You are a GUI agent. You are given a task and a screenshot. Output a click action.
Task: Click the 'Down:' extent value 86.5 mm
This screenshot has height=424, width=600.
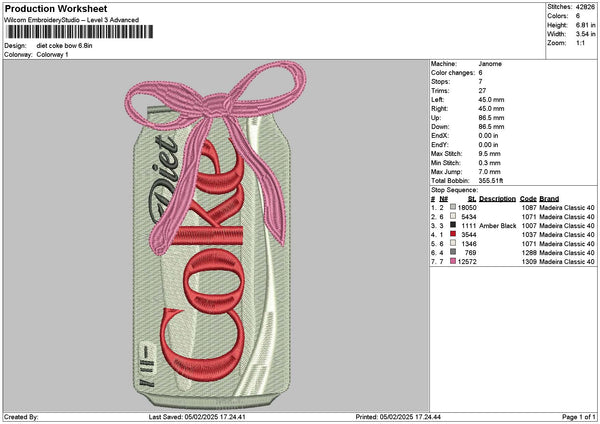tap(491, 127)
